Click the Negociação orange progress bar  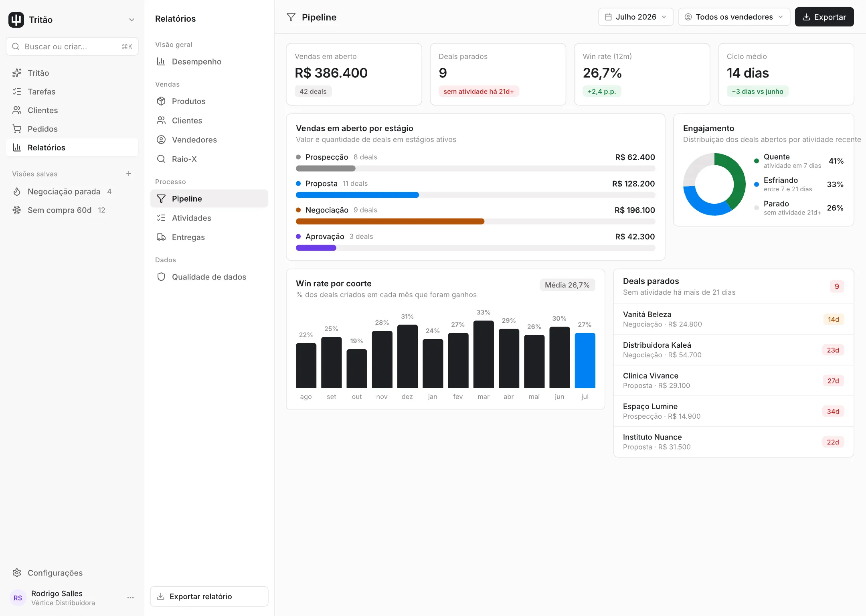click(390, 221)
